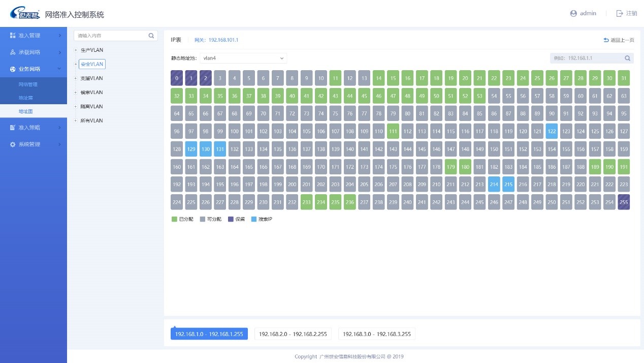Open the 网络管理 submenu item
Image resolution: width=644 pixels, height=363 pixels.
[28, 84]
